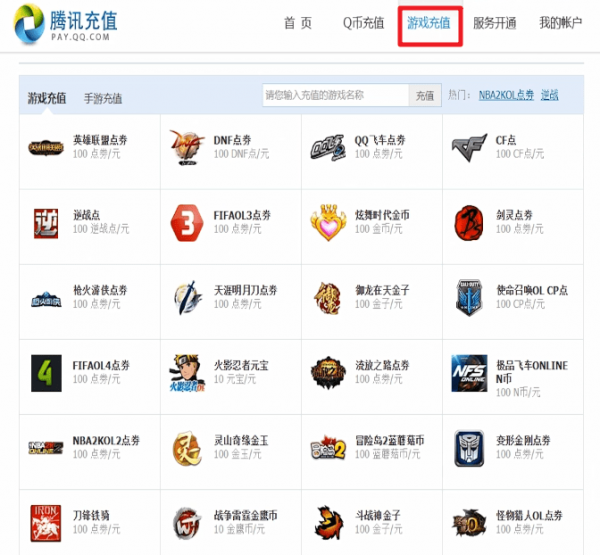Open the QQ飞车点券 title
The width and height of the screenshot is (600, 555).
pos(380,140)
